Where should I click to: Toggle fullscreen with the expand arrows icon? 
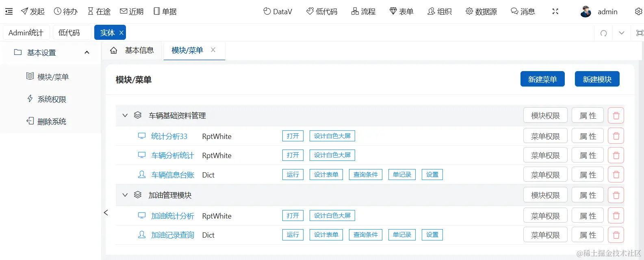(555, 11)
